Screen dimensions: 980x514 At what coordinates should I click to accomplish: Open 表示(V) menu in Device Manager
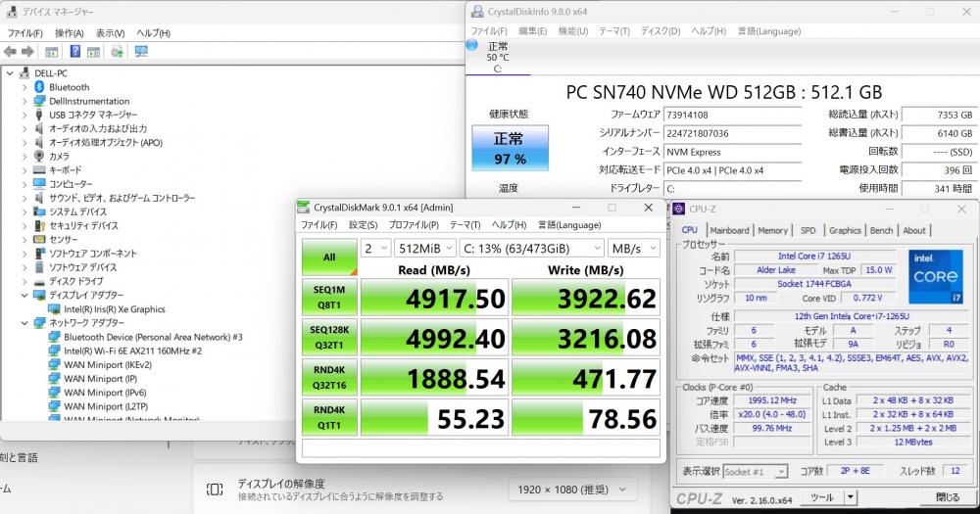[110, 33]
